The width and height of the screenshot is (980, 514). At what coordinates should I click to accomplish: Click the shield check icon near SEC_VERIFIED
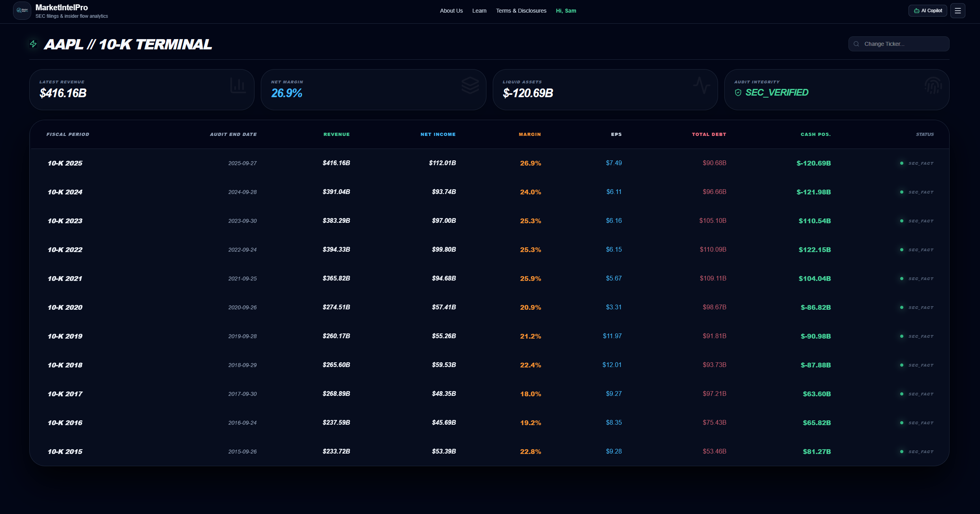tap(738, 92)
